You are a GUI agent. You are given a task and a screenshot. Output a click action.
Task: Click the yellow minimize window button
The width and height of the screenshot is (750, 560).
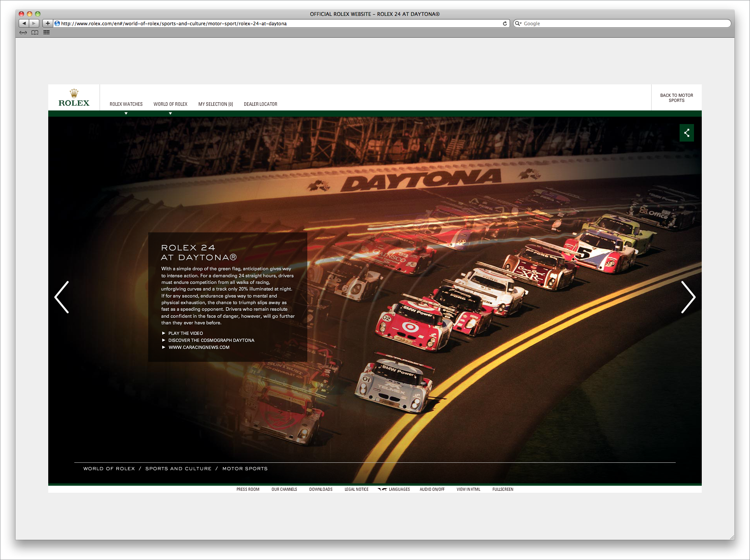(x=30, y=14)
